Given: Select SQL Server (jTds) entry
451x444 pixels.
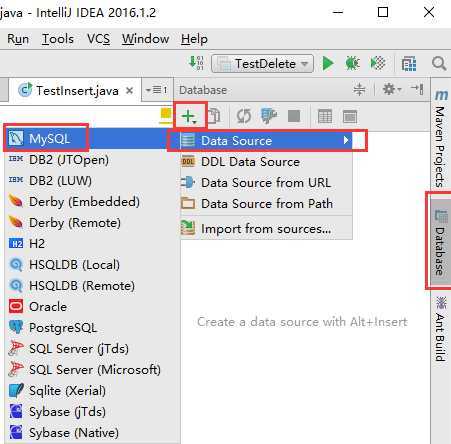Looking at the screenshot, I should tap(93, 349).
